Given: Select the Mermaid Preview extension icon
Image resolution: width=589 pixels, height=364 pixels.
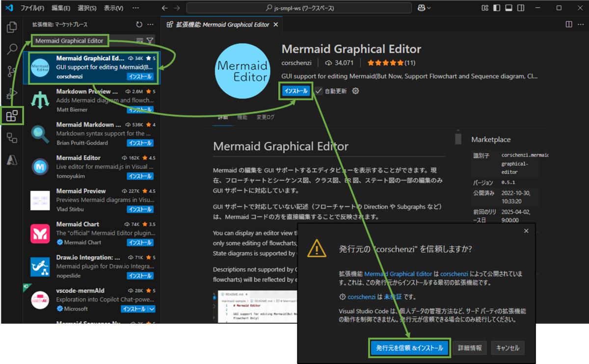Looking at the screenshot, I should [40, 200].
